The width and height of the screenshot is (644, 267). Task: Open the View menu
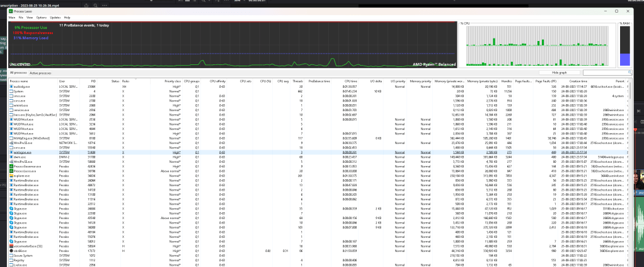click(x=30, y=18)
